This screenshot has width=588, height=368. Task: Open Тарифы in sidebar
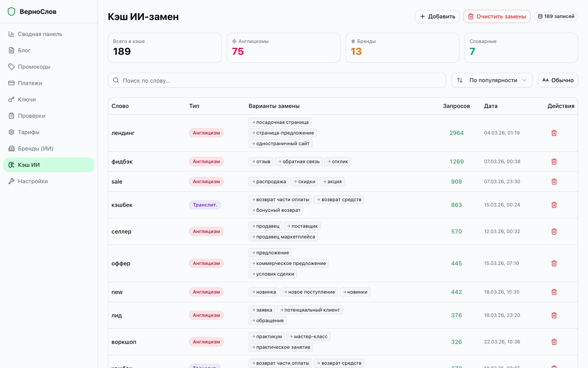point(49,132)
